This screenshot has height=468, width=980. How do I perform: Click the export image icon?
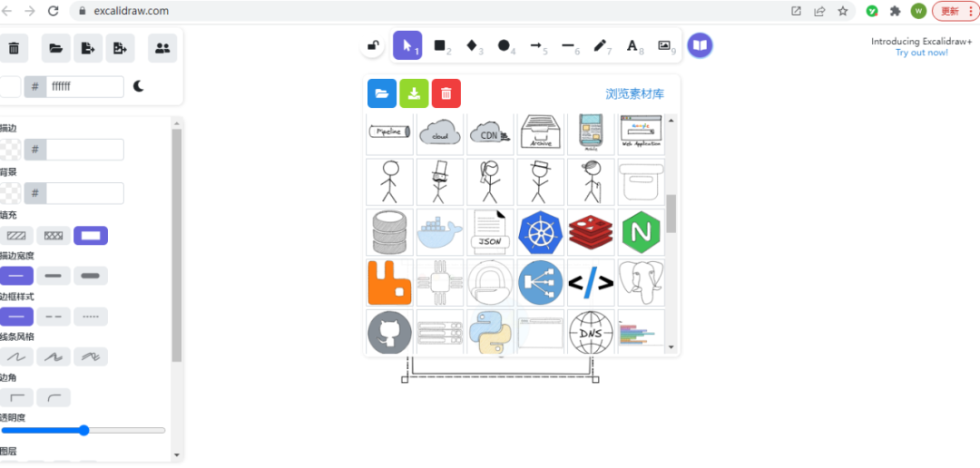(120, 48)
